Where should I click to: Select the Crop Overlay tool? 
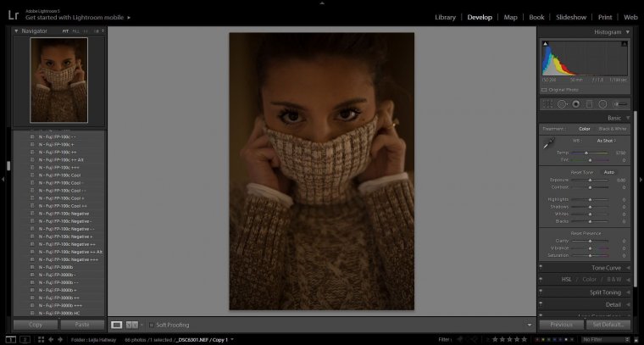click(547, 104)
